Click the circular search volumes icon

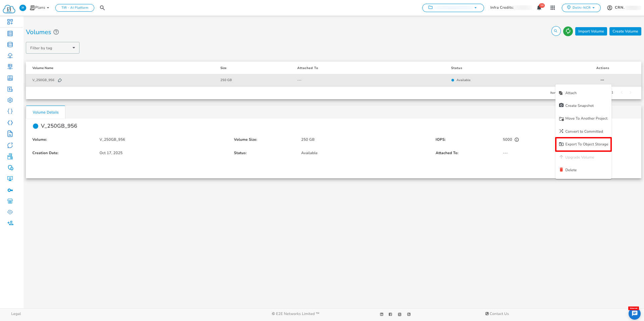coord(556,31)
